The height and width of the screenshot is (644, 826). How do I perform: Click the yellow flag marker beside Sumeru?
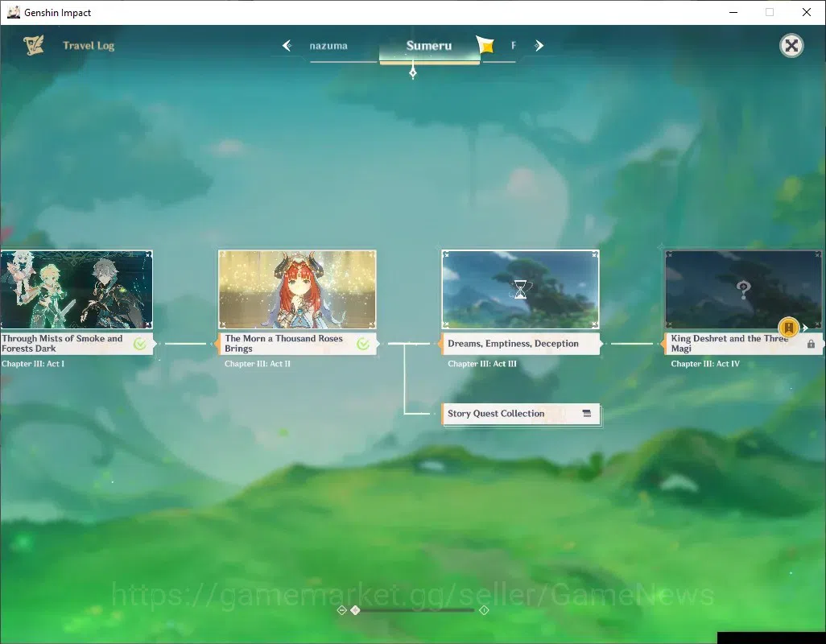click(485, 45)
